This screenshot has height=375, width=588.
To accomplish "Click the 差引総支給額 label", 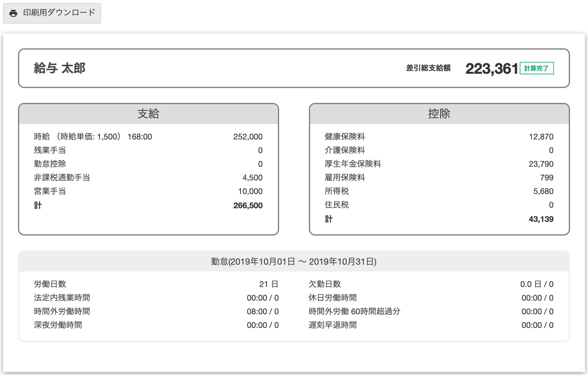I will 428,68.
